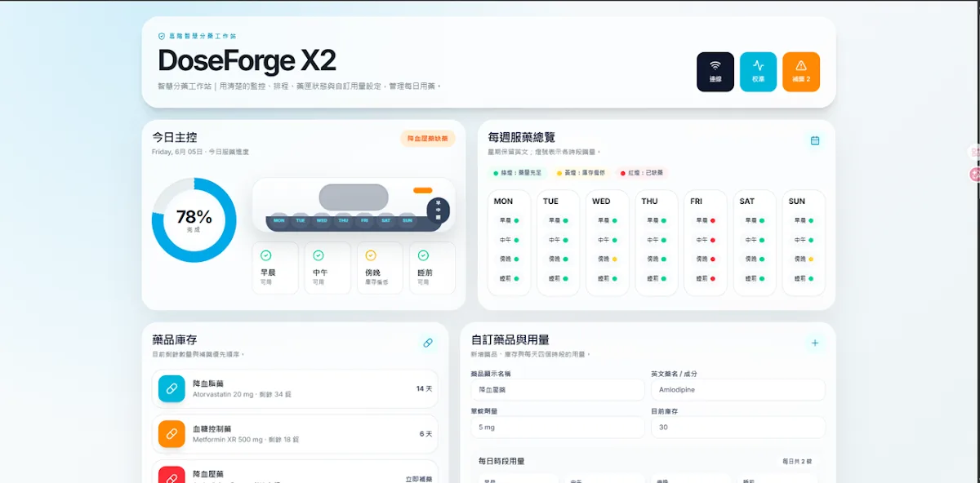Click the shield icon above the DoseForge X2 title

point(162,36)
